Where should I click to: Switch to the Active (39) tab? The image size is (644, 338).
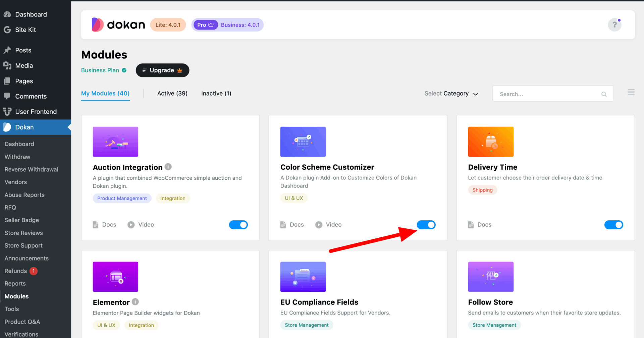click(172, 93)
